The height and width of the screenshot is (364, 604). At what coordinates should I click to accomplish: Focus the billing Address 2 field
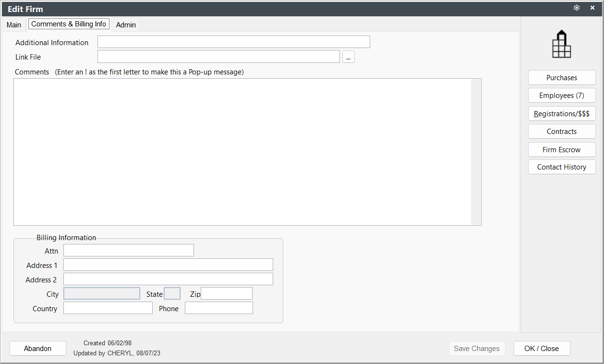click(x=168, y=279)
